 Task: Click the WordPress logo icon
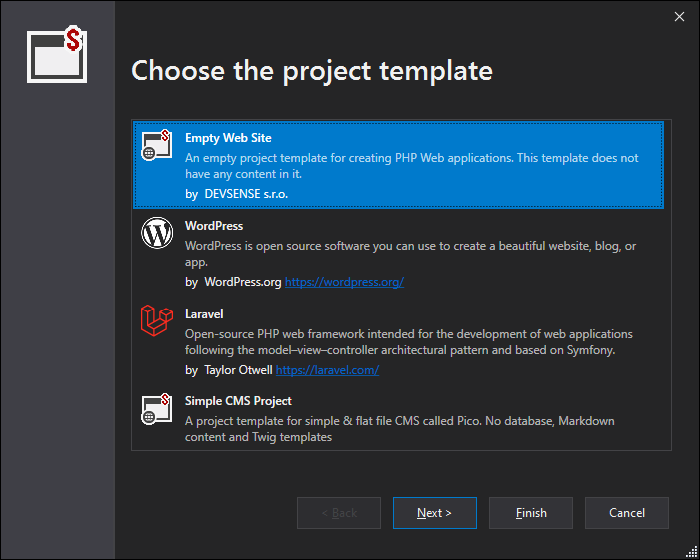click(157, 233)
